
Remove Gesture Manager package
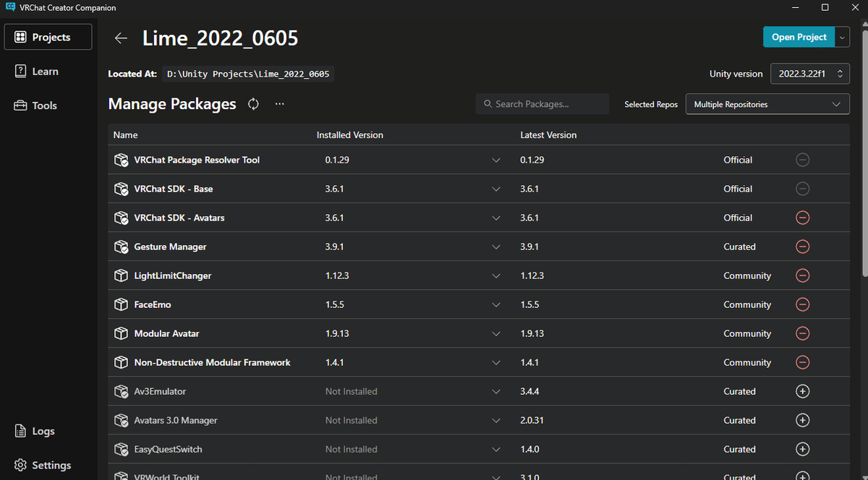point(802,247)
